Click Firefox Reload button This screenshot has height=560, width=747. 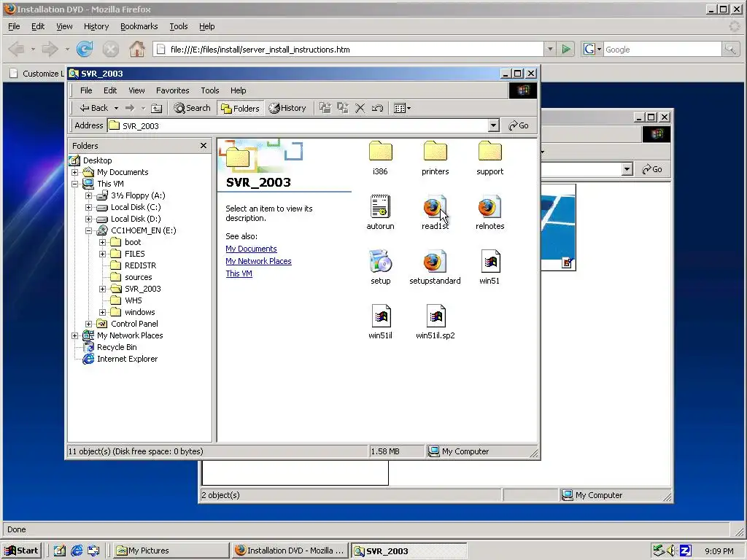point(85,49)
